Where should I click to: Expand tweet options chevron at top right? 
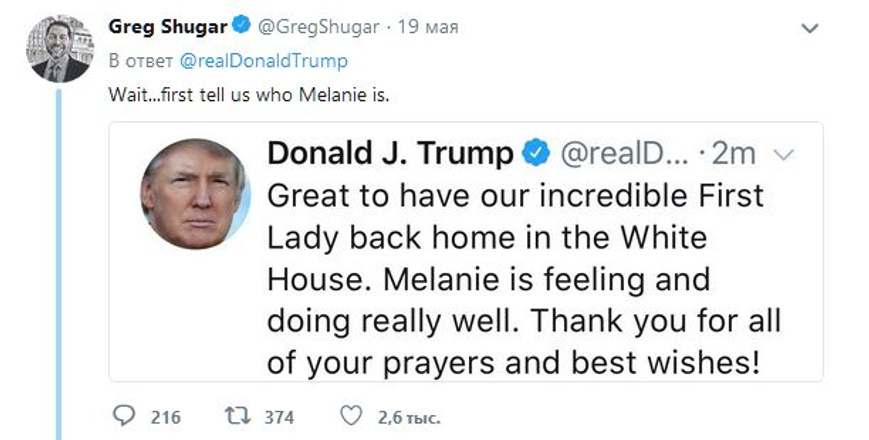pos(810,28)
